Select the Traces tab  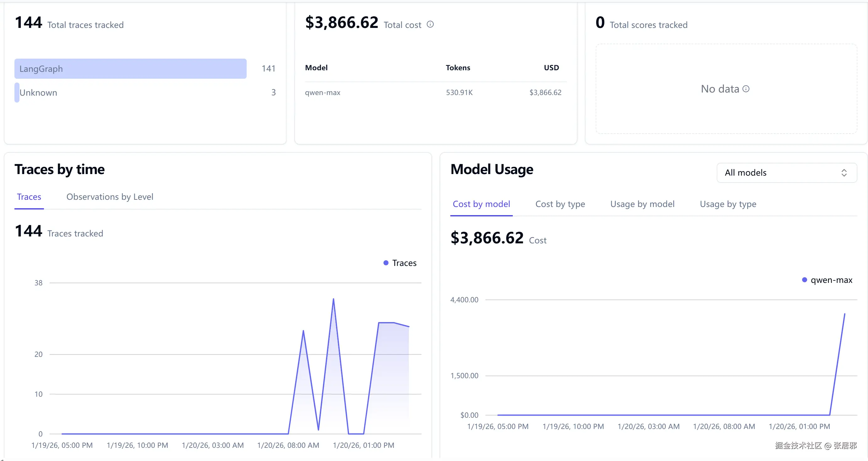(29, 197)
